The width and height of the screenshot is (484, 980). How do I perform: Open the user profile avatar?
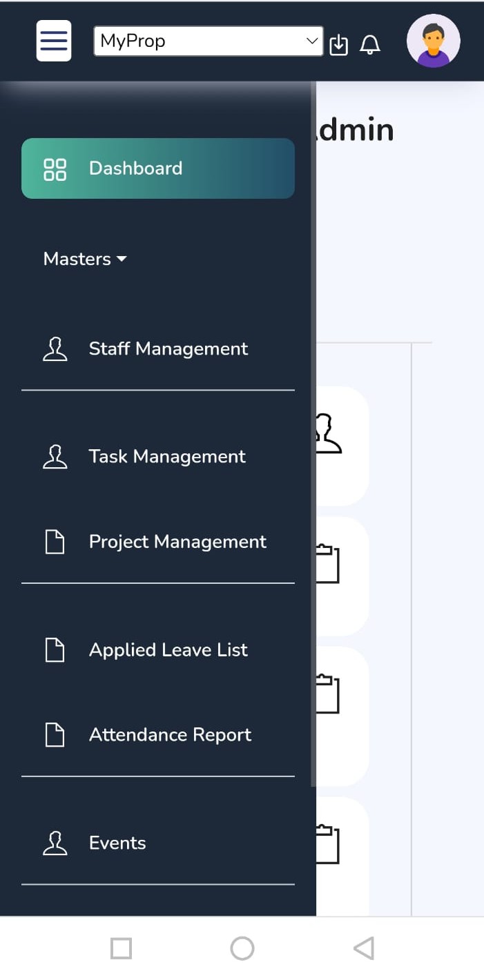434,41
